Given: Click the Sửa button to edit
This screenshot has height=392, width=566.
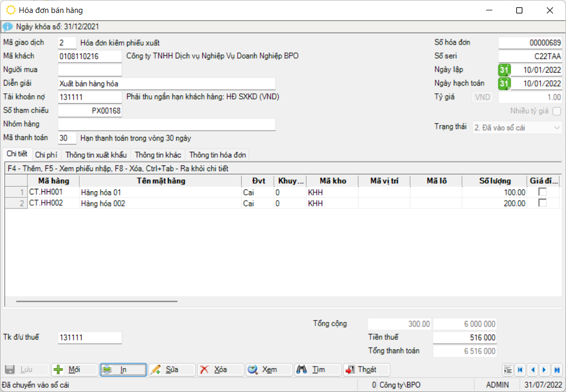Looking at the screenshot, I should [x=171, y=370].
